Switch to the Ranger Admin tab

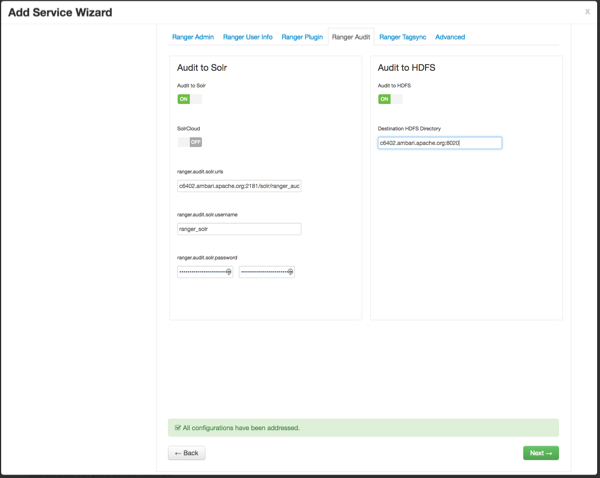[x=191, y=37]
